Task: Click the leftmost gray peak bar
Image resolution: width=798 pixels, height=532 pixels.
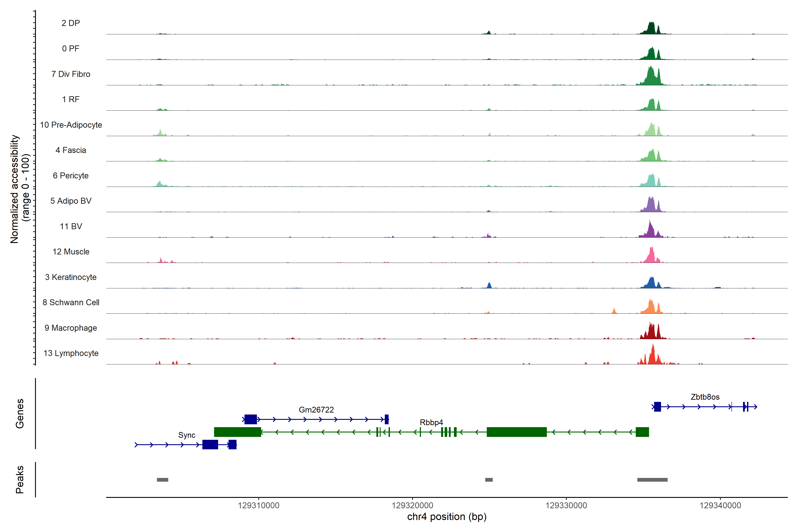Action: [x=162, y=480]
